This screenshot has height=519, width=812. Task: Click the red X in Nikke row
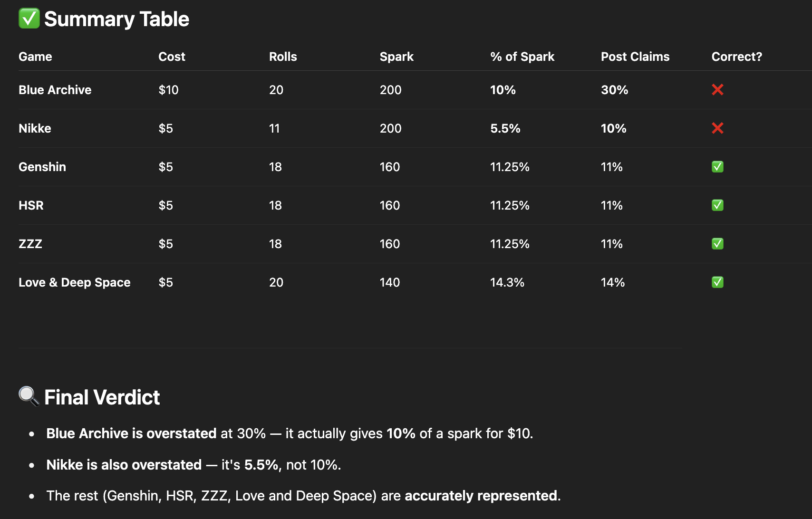tap(717, 128)
